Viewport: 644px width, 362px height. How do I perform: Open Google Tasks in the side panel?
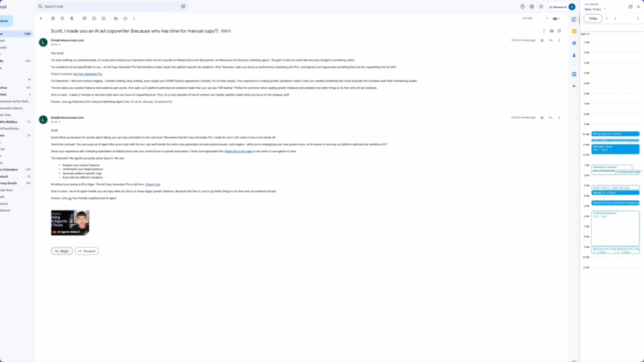click(x=574, y=42)
